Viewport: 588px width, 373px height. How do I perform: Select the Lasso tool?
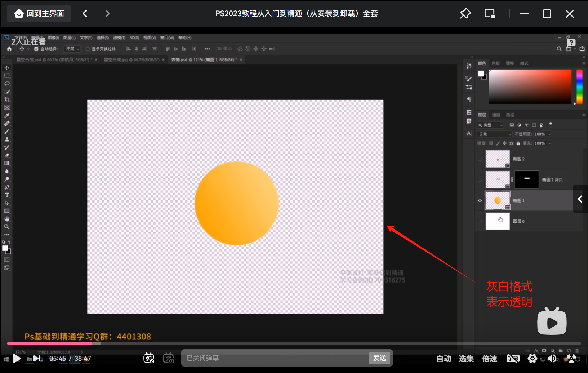coord(7,84)
